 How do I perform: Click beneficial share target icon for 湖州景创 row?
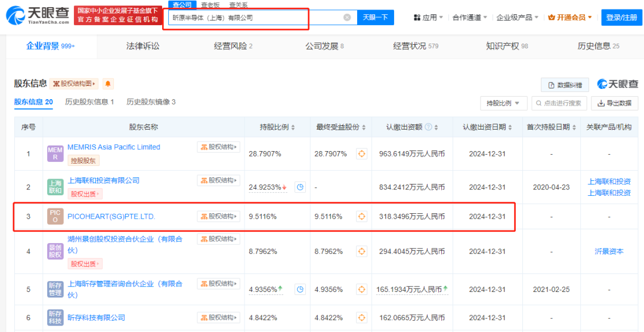361,251
